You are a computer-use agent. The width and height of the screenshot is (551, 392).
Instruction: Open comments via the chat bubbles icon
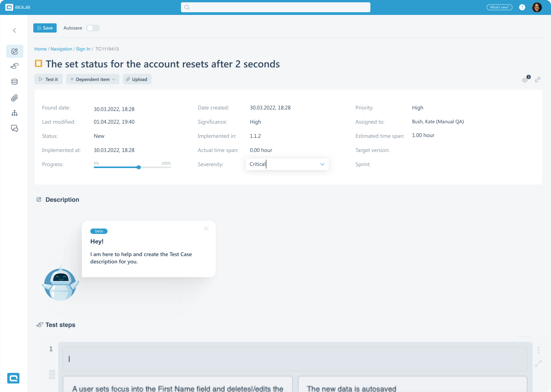[15, 128]
